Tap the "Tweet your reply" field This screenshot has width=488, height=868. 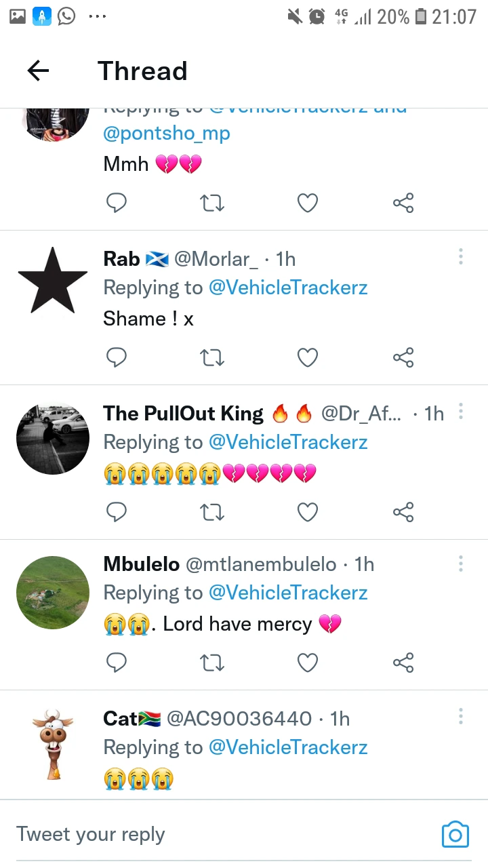(203, 834)
